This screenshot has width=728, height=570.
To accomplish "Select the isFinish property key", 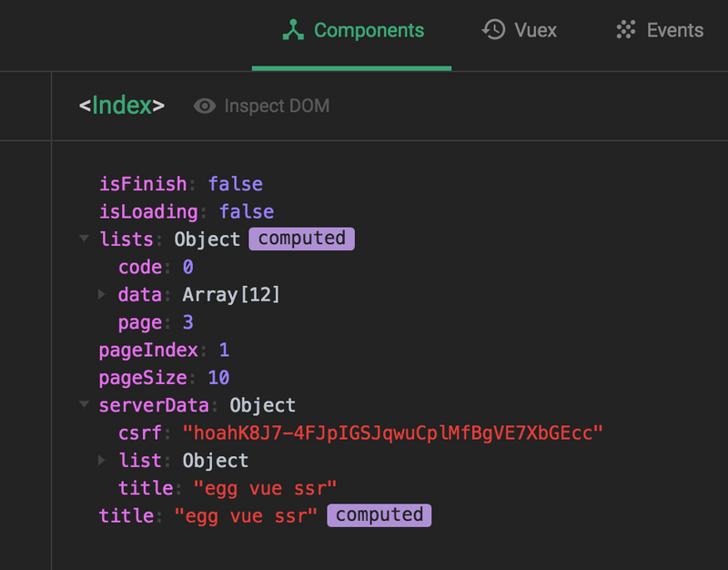I will tap(143, 184).
